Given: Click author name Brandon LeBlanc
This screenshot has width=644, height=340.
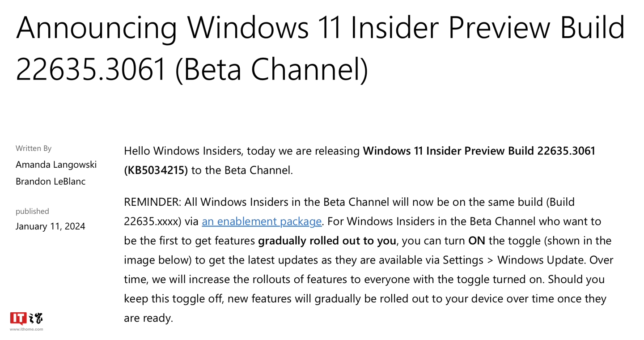Looking at the screenshot, I should pyautogui.click(x=51, y=181).
